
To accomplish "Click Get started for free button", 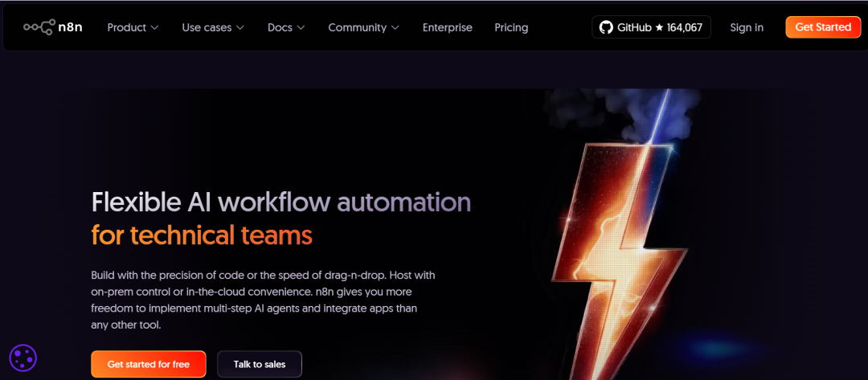I will click(149, 364).
